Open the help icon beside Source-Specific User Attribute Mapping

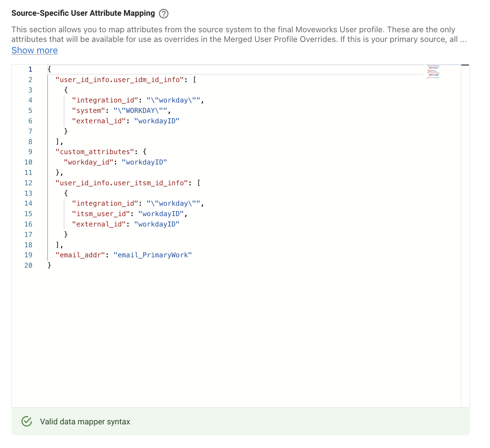[164, 14]
